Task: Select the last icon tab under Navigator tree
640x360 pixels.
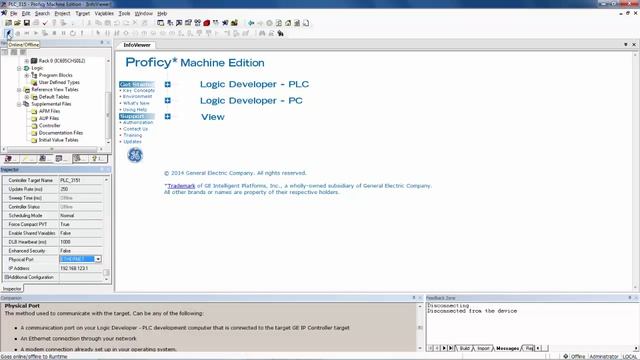Action: (x=98, y=158)
